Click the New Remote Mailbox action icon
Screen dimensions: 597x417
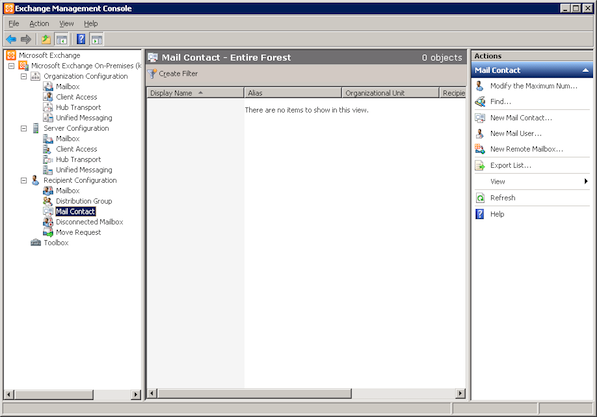480,149
